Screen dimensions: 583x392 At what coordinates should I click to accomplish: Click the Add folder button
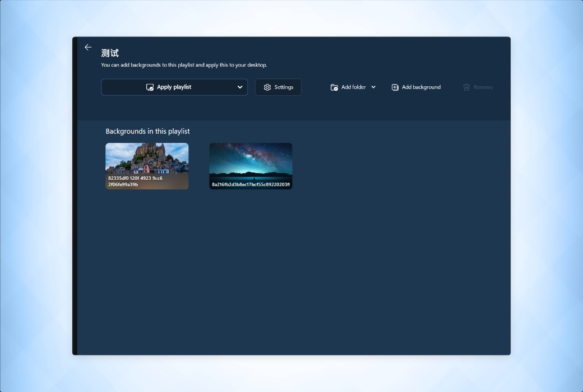[x=348, y=87]
